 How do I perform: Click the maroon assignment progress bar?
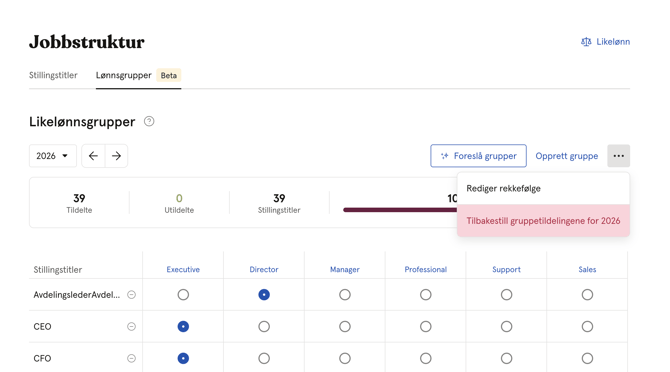400,210
